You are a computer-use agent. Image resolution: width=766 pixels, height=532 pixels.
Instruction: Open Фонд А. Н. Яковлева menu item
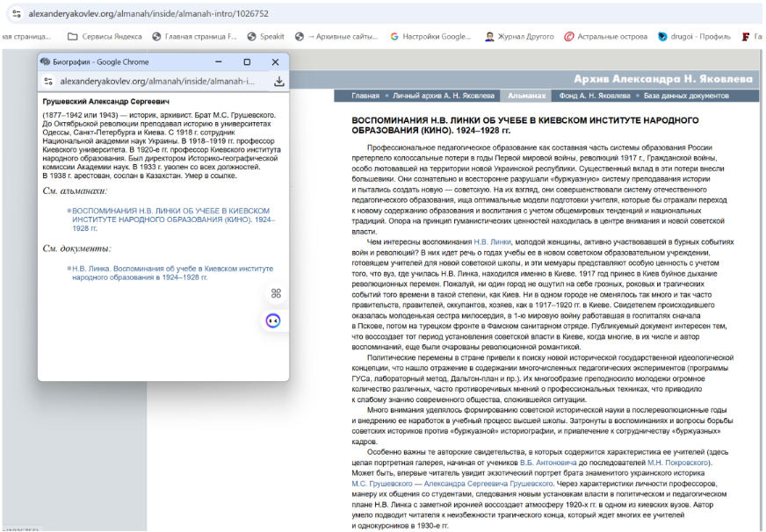coord(594,96)
